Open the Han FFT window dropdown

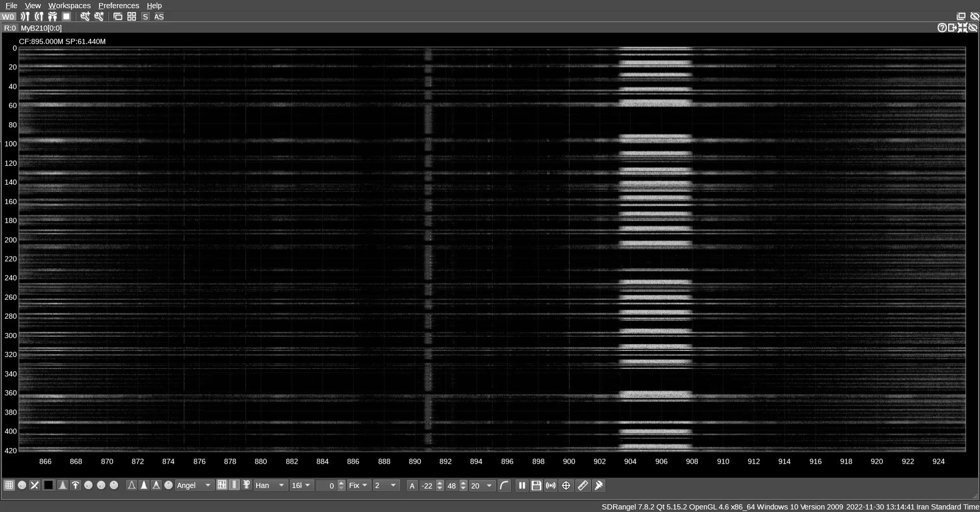click(270, 485)
